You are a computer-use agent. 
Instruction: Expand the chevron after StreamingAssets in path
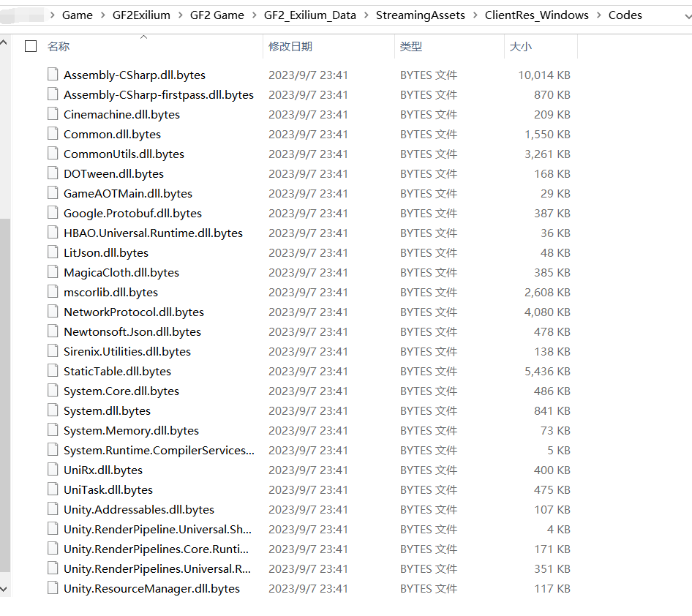pos(475,15)
